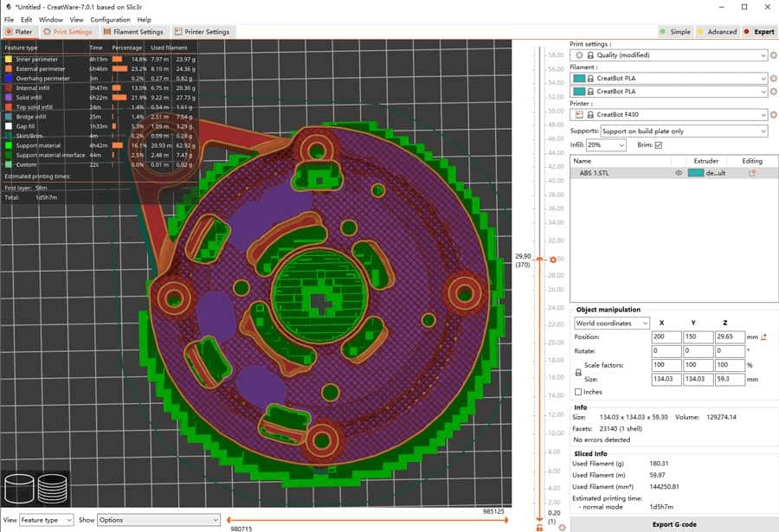The height and width of the screenshot is (532, 779).
Task: Open the second CreatBot PLA filament dropdown
Action: coord(669,92)
